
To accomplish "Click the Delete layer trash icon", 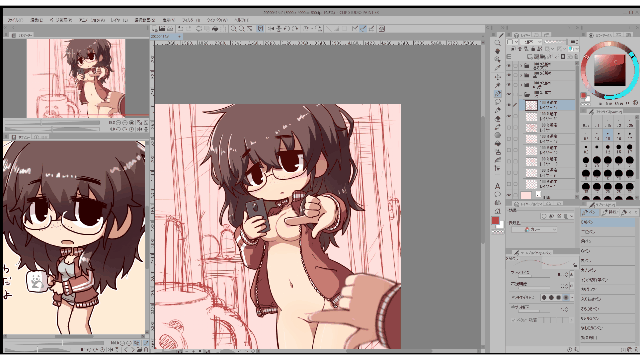I will point(575,57).
